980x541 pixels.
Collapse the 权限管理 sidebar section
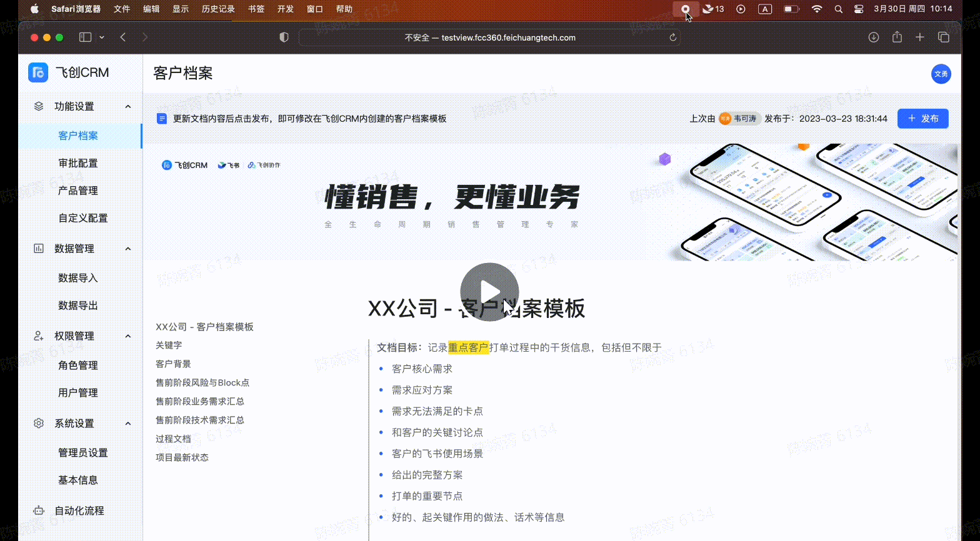point(128,336)
